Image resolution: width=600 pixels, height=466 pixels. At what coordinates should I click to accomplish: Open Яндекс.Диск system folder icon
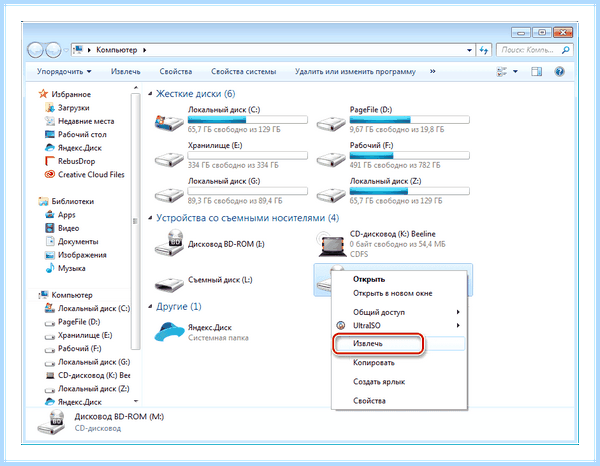click(169, 332)
